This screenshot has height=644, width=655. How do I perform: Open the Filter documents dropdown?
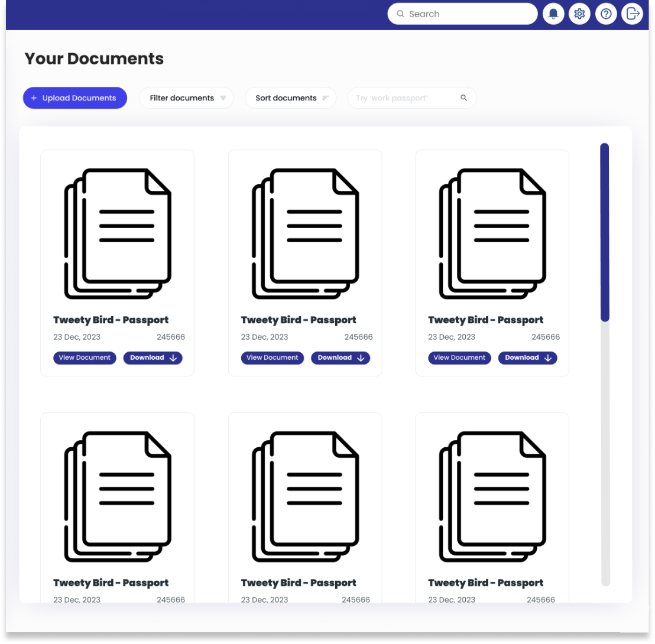187,98
